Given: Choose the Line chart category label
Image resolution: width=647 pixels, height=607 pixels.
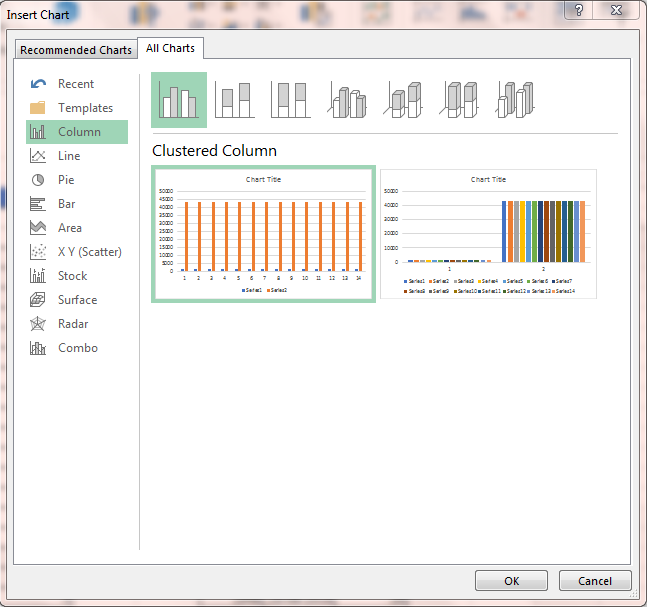Looking at the screenshot, I should click(x=69, y=156).
